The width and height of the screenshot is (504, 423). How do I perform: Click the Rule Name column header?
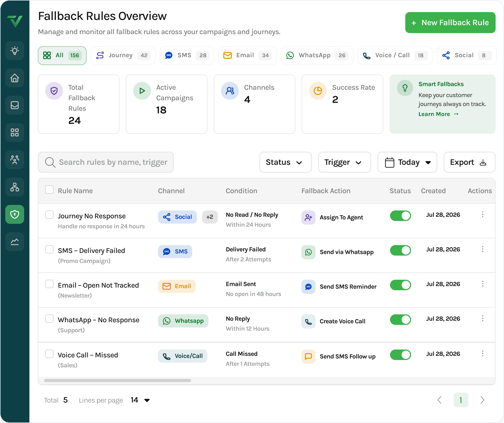pos(75,191)
